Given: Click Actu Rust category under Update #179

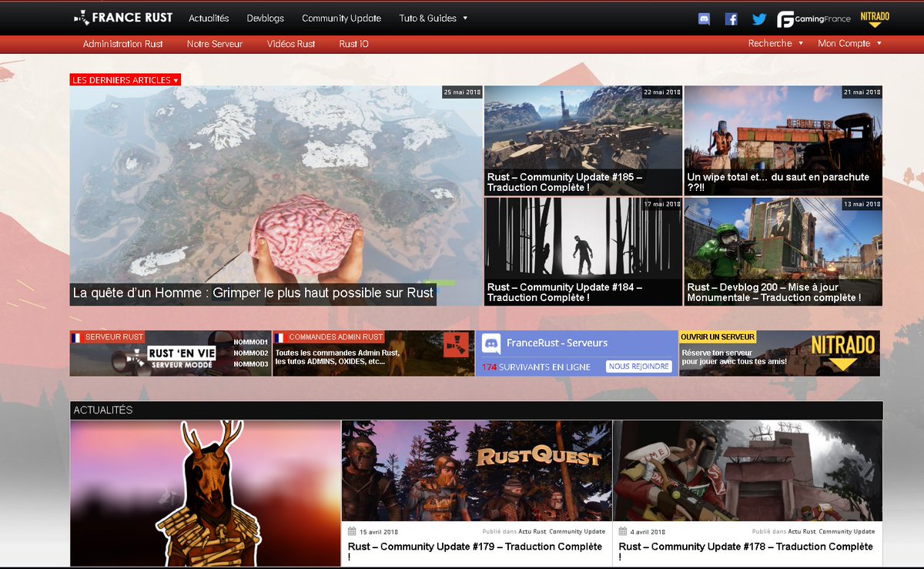Looking at the screenshot, I should click(532, 531).
